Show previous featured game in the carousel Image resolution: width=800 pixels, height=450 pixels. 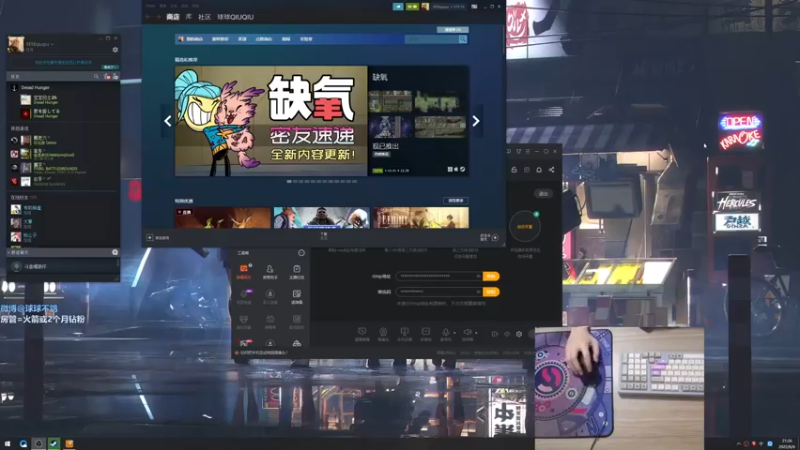pos(167,121)
